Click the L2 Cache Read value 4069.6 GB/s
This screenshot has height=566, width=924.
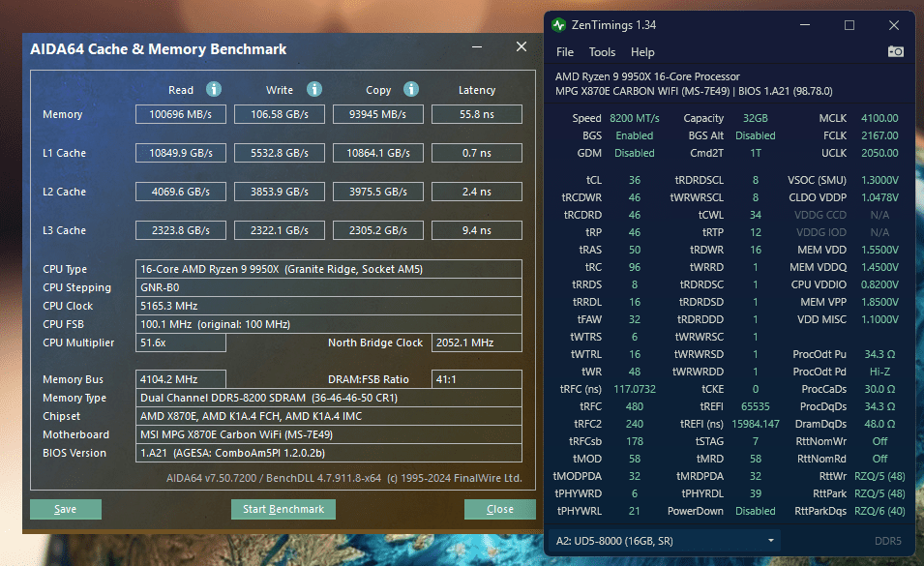[x=180, y=192]
